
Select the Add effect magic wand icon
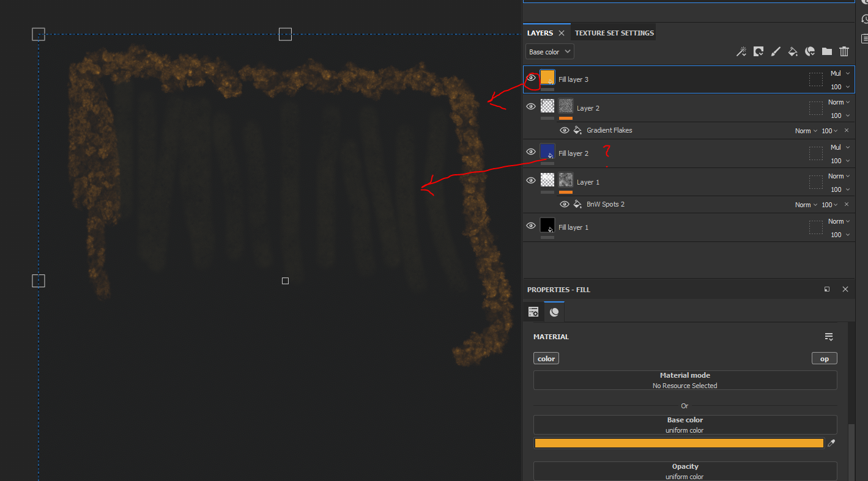coord(741,51)
